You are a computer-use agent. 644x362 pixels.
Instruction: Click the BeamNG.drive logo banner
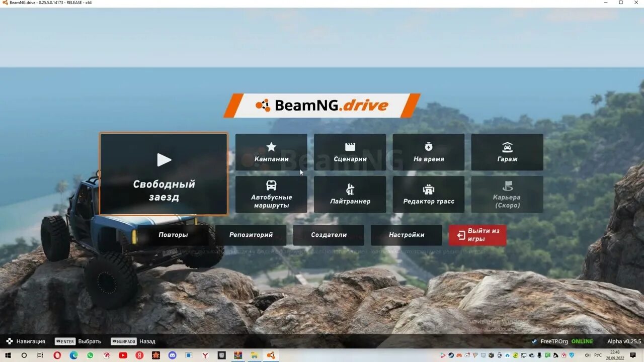(322, 106)
